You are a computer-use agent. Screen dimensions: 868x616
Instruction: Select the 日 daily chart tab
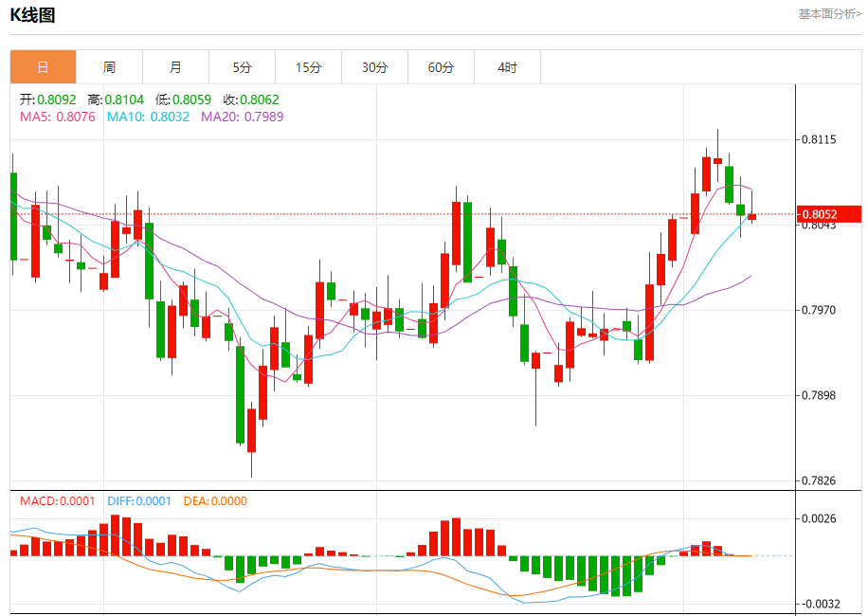[44, 67]
